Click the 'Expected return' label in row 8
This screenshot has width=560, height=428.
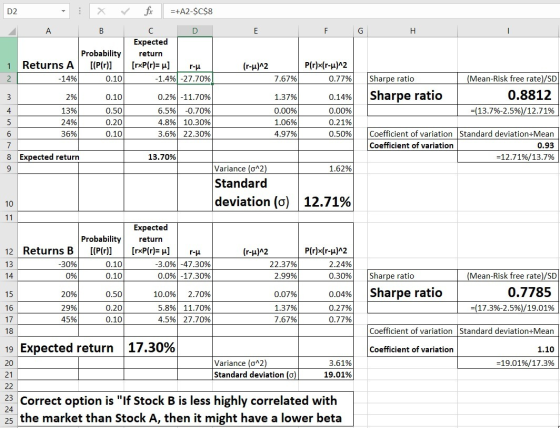[49, 157]
